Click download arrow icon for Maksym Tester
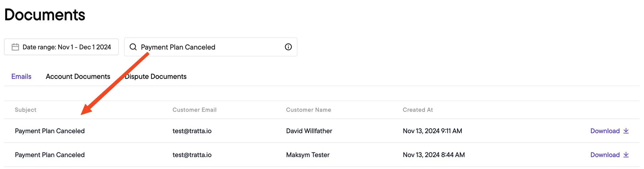 (x=626, y=155)
